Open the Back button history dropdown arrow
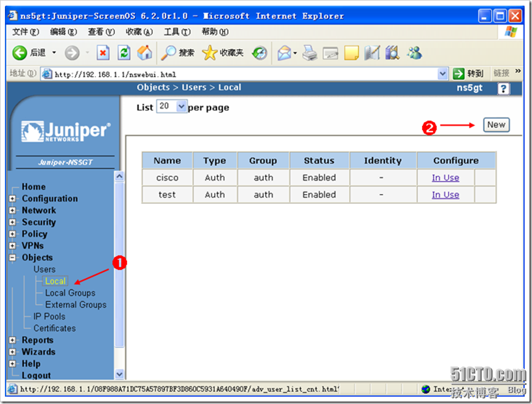Viewport: 532px width, 404px height. [x=54, y=53]
